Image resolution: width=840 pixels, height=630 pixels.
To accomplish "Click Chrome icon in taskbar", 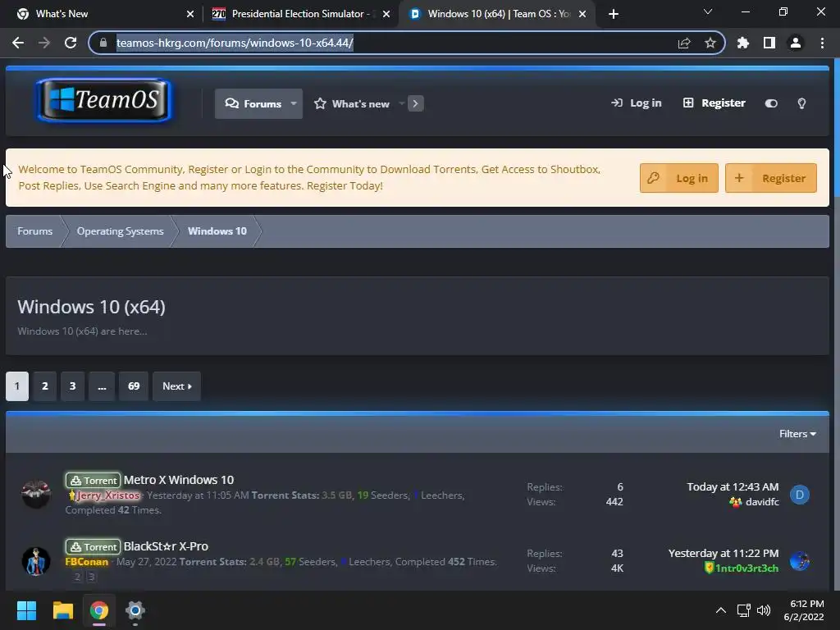I will 99,610.
